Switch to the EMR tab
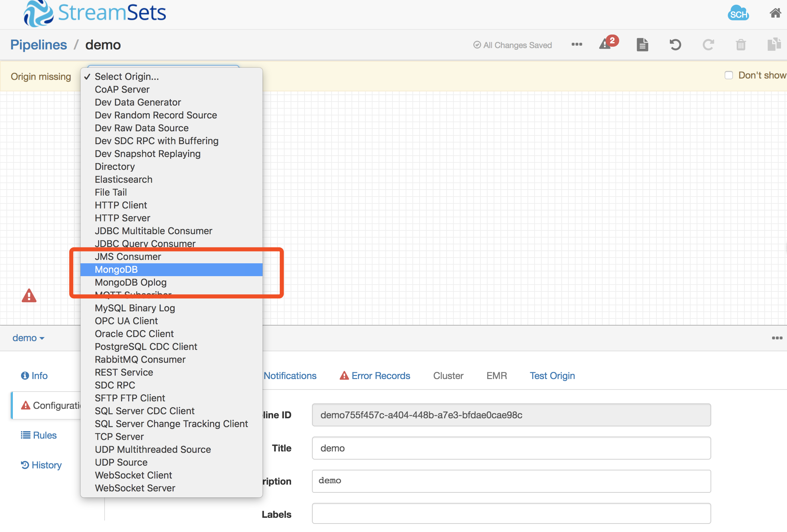 pos(496,376)
